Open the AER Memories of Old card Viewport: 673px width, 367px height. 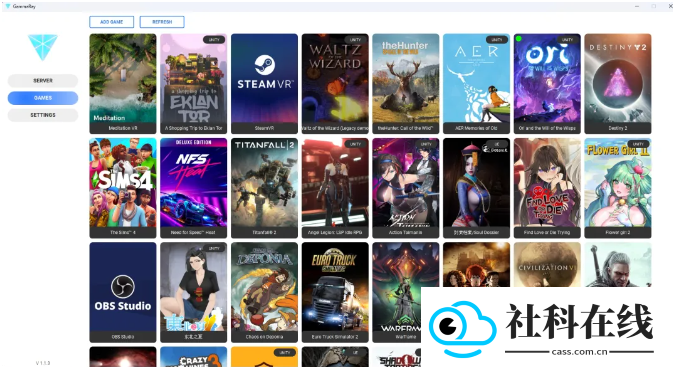point(476,84)
